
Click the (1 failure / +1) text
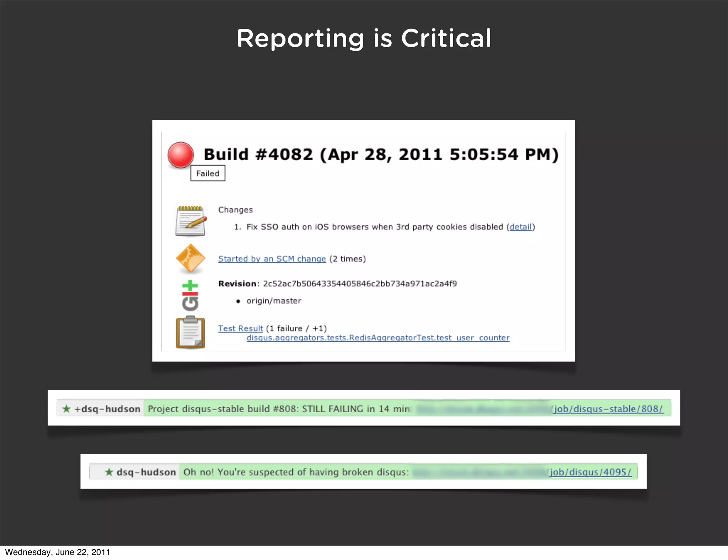pyautogui.click(x=296, y=328)
